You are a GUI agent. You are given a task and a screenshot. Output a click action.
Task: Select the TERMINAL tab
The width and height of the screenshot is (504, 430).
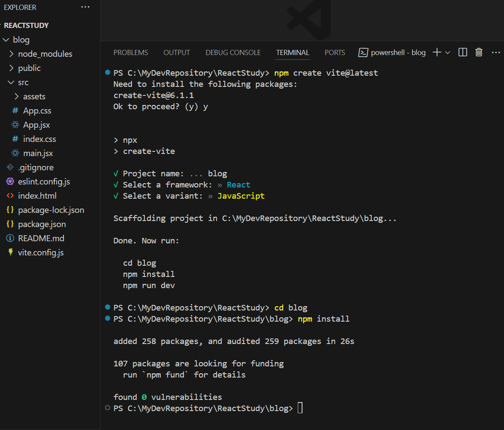[x=293, y=52]
